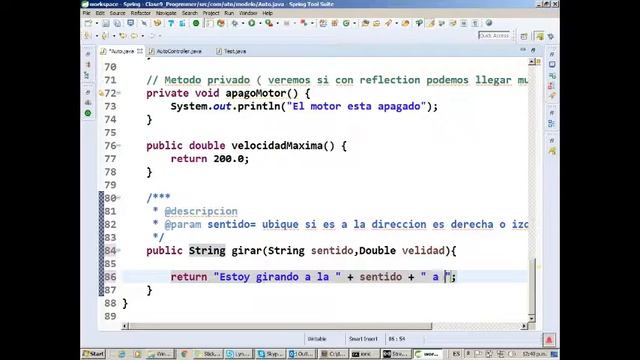Screen dimensions: 640x360
Task: Click the ES language indicator in the tray
Action: coord(456,354)
